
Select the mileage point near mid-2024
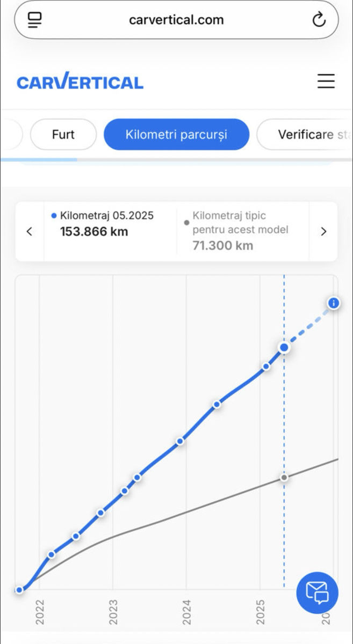217,405
